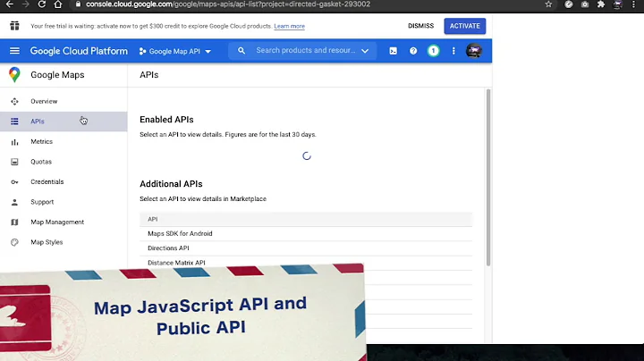Screen dimensions: 644x361
Task: Click the Map Styles palette icon
Action: pos(14,242)
